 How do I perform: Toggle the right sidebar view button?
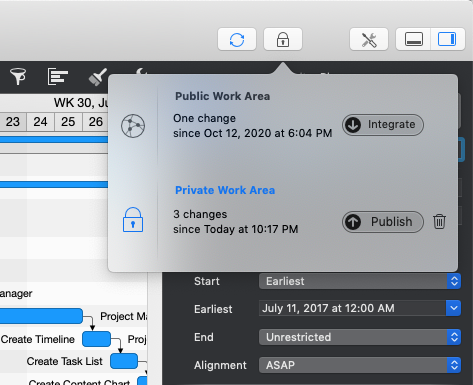click(447, 39)
